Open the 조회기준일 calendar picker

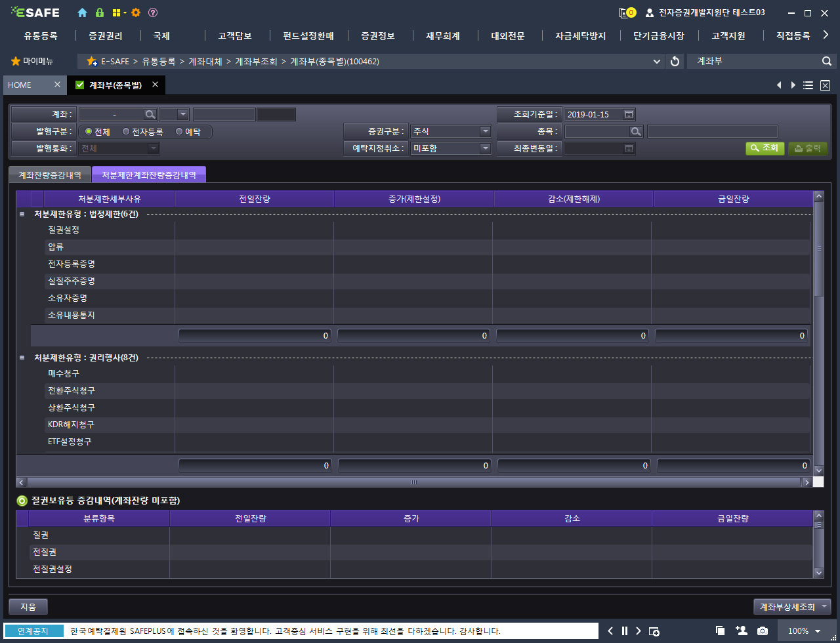coord(629,114)
